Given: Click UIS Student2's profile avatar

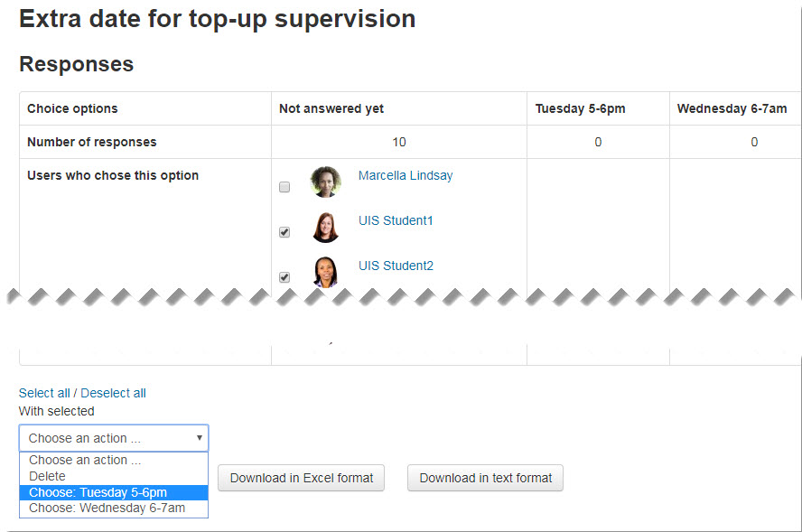Looking at the screenshot, I should tap(325, 272).
